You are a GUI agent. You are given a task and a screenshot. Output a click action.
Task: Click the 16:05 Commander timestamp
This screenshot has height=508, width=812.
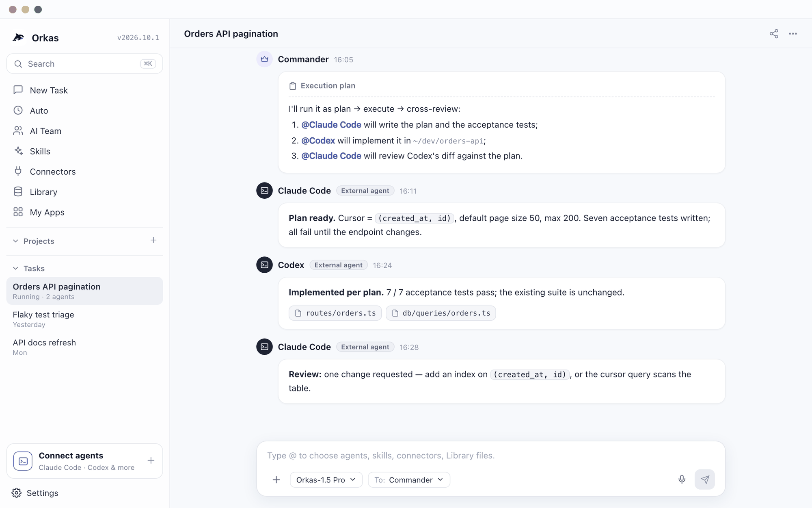point(343,60)
